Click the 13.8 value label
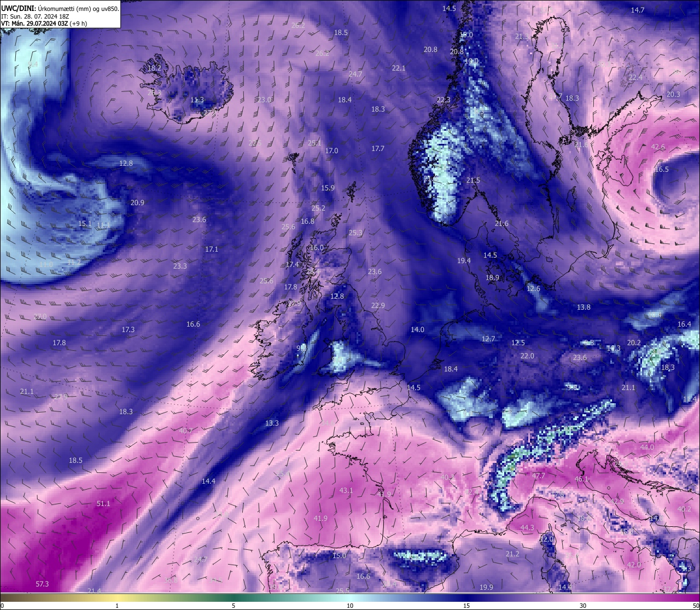Viewport: 700px width, 610px height. pos(584,307)
